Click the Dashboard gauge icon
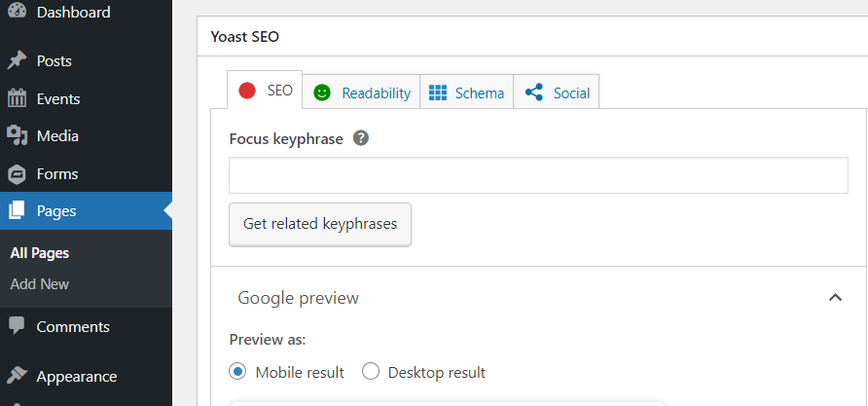The width and height of the screenshot is (868, 406). tap(18, 11)
